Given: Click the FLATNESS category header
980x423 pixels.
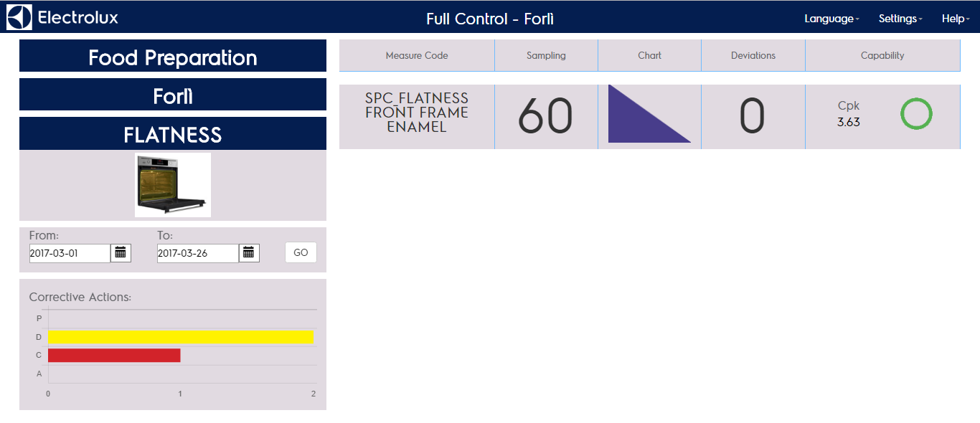Looking at the screenshot, I should pyautogui.click(x=173, y=135).
